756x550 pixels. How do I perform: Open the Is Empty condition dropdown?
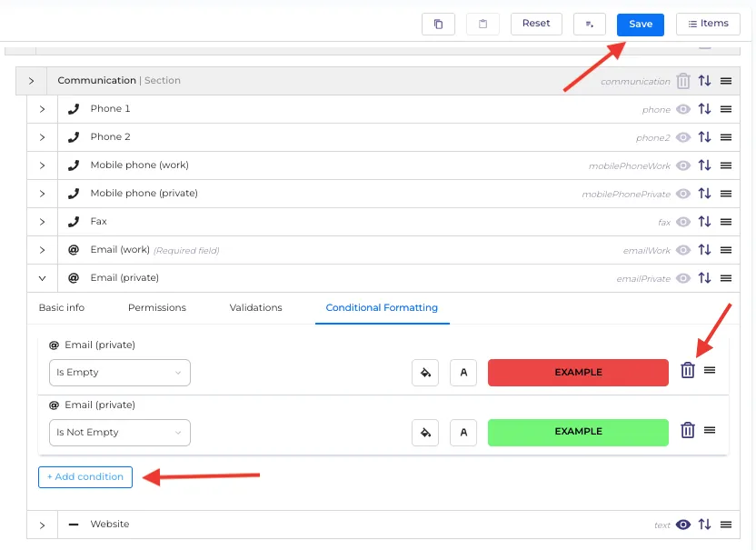click(120, 373)
